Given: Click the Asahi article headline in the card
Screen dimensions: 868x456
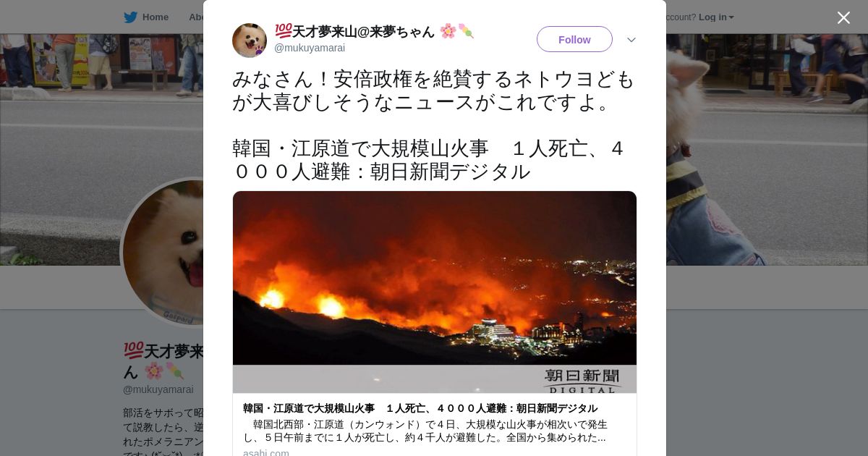Looking at the screenshot, I should tap(420, 408).
